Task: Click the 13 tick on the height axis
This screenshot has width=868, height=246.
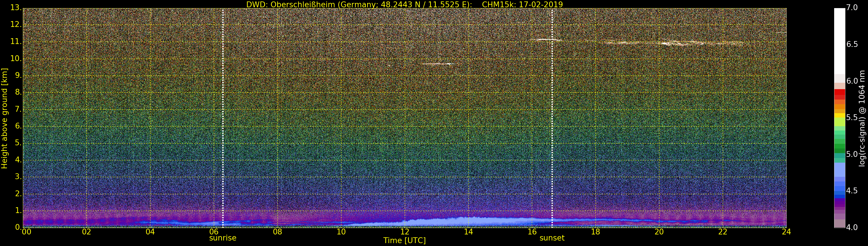Action: (x=16, y=8)
